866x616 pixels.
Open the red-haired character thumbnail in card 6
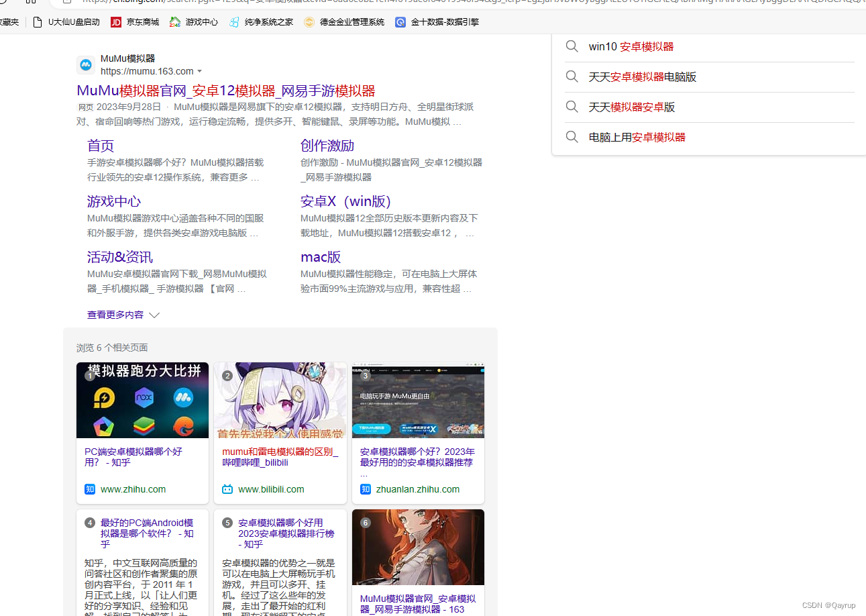[418, 547]
